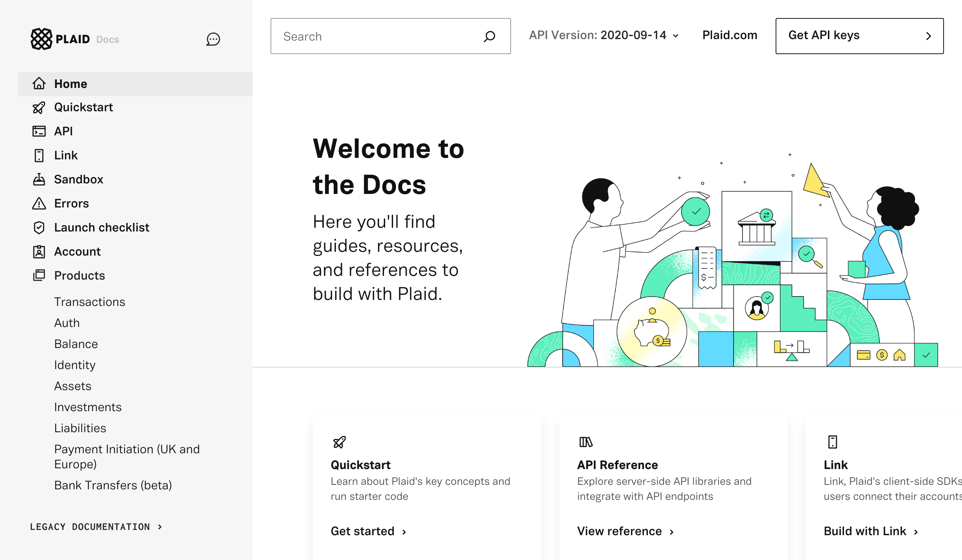Viewport: 962px width, 560px height.
Task: Click the Products icon in sidebar
Action: tap(39, 275)
